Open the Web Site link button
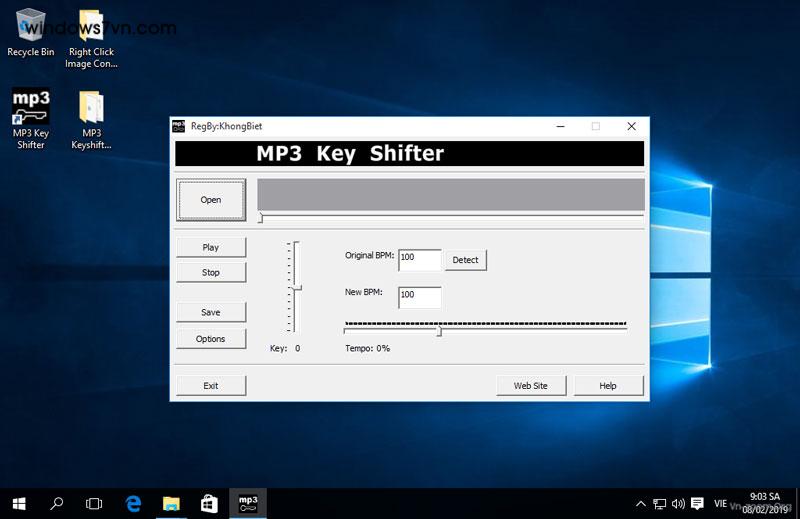Image resolution: width=800 pixels, height=519 pixels. click(531, 386)
